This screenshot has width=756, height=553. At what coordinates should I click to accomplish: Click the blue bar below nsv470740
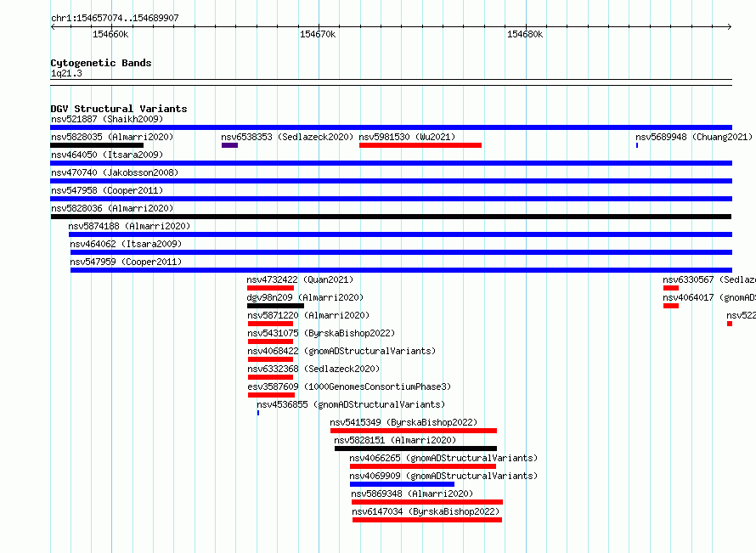click(x=391, y=181)
